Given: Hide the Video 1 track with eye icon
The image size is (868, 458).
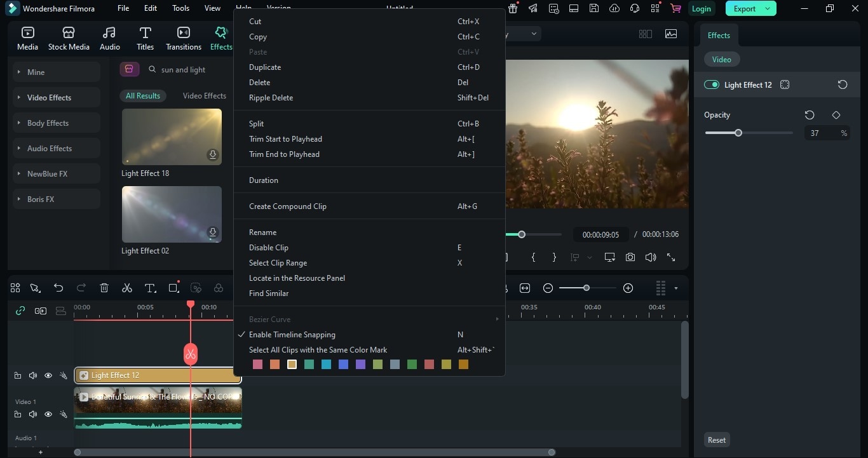Looking at the screenshot, I should pyautogui.click(x=48, y=414).
